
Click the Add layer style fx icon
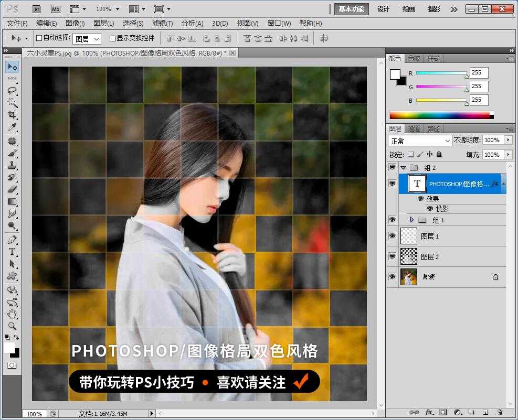click(429, 412)
